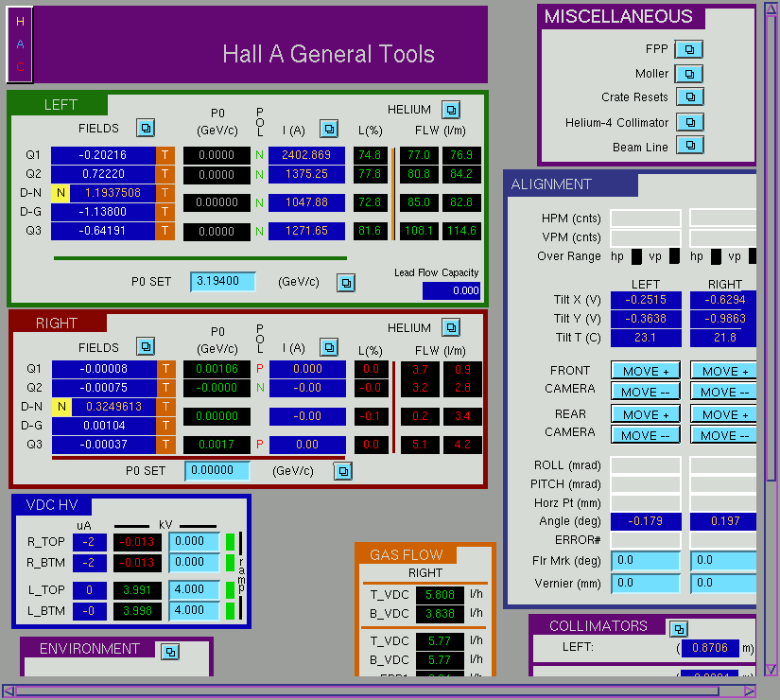The image size is (780, 700).
Task: Click RIGHT Vernier (mm) input field
Action: (x=724, y=584)
